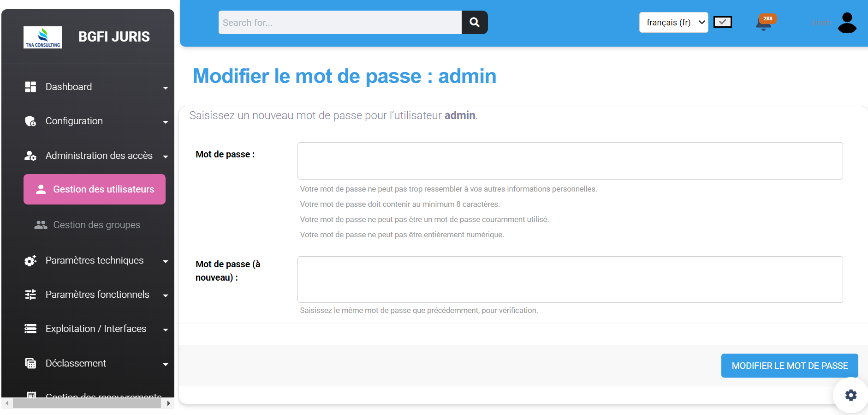Click the settings gear floating button
This screenshot has height=415, width=868.
click(850, 395)
